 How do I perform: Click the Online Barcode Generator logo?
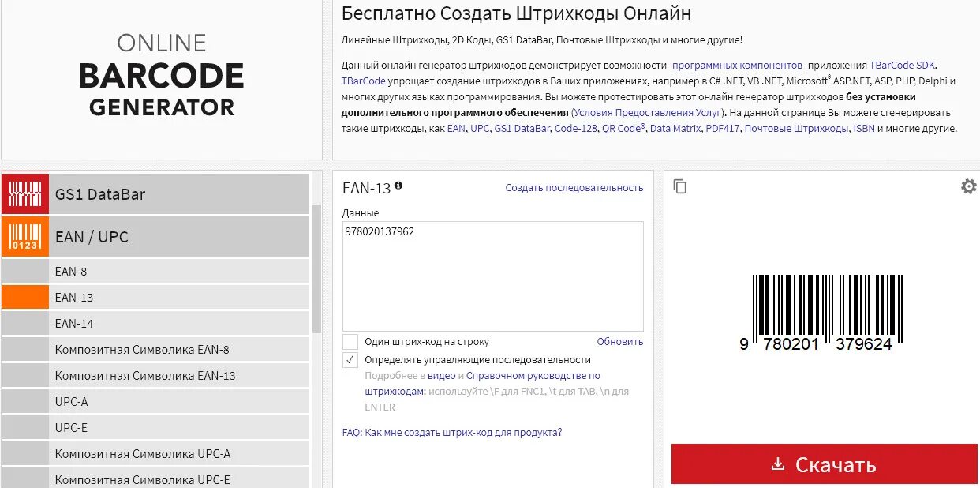coord(161,76)
